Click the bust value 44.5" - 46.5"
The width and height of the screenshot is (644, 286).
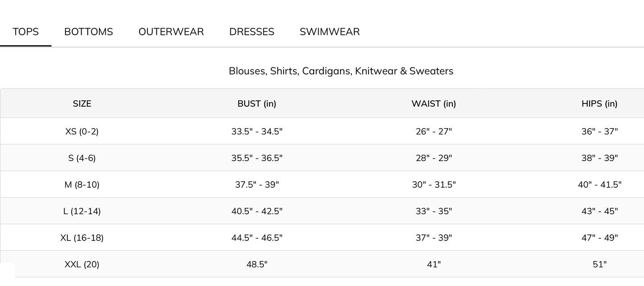coord(257,238)
